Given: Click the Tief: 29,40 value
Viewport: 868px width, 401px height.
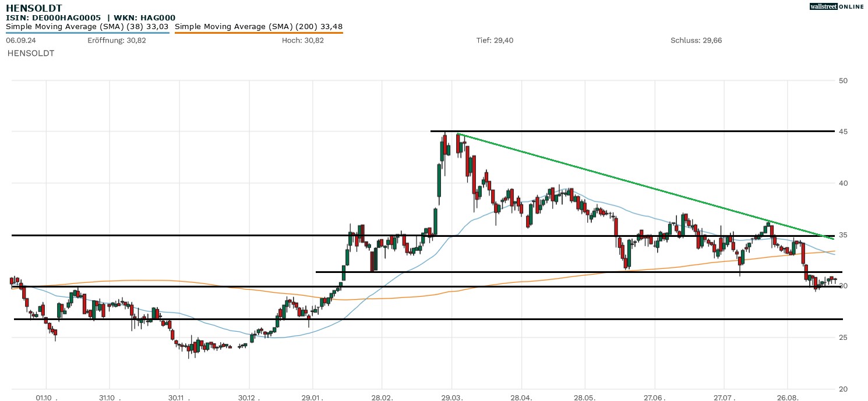Looking at the screenshot, I should 495,40.
